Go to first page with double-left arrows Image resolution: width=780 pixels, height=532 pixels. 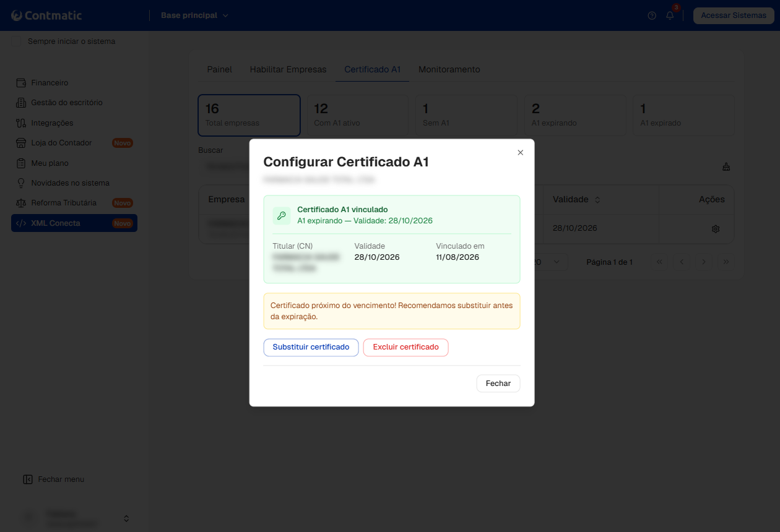coord(659,262)
